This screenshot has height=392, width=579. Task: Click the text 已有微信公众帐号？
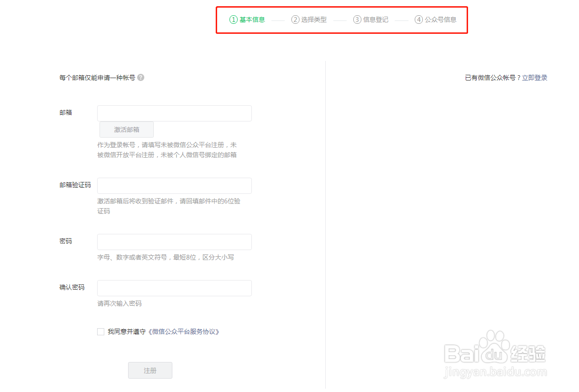coord(493,78)
